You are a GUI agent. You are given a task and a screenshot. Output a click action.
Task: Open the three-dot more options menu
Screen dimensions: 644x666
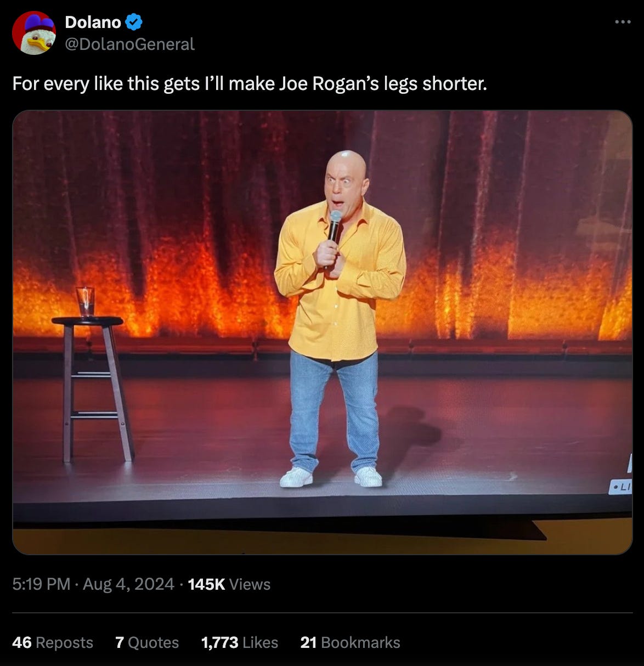click(x=623, y=22)
